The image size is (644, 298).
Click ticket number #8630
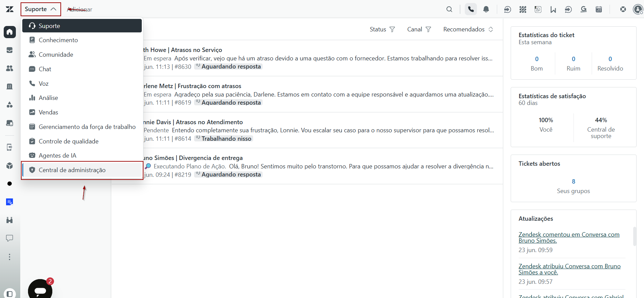(183, 67)
